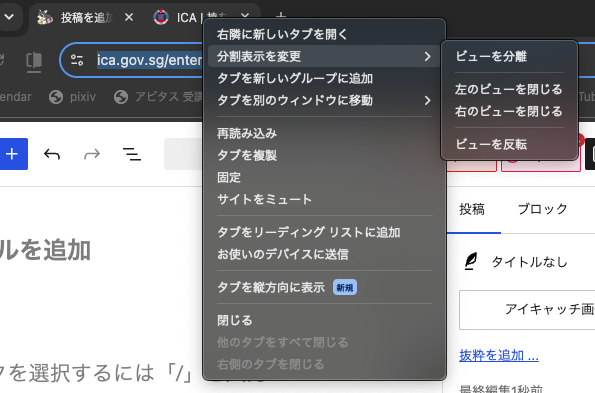The image size is (595, 393).
Task: Switch to the ICA browser tab
Action: point(201,17)
